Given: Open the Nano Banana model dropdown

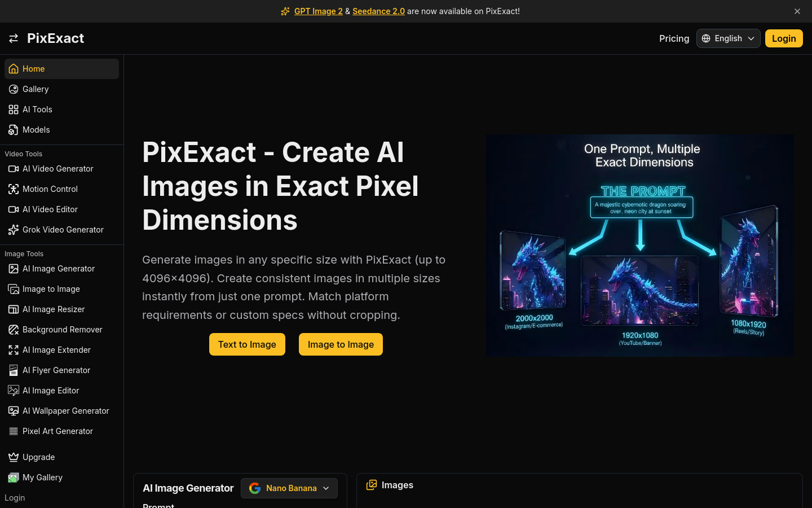Looking at the screenshot, I should 289,488.
